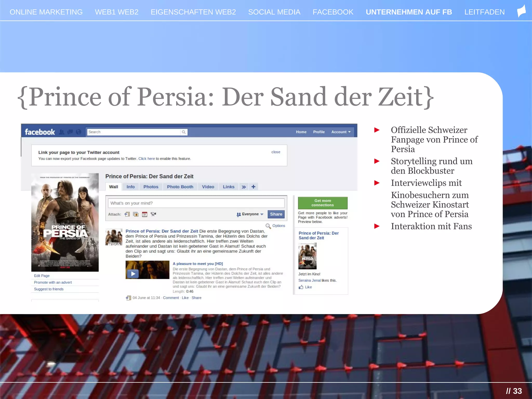Click Get more connections button
The height and width of the screenshot is (399, 532).
coord(323,203)
